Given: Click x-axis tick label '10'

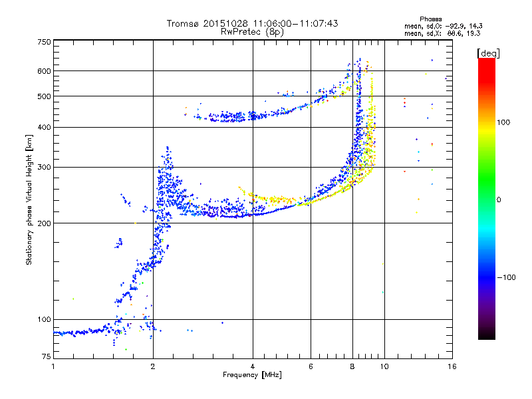Looking at the screenshot, I should pyautogui.click(x=384, y=366).
